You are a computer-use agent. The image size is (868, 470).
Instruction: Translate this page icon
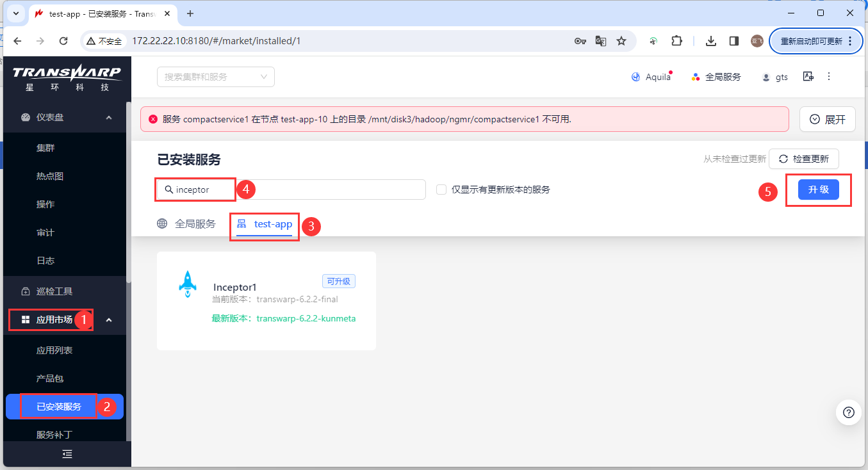point(601,41)
